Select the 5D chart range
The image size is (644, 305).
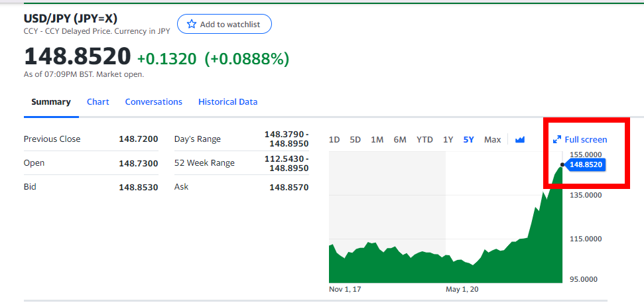(x=355, y=139)
